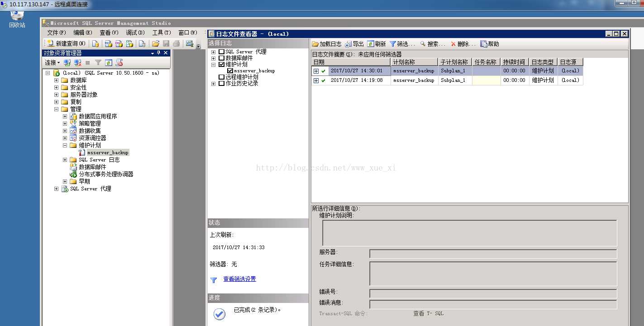Click the Save disk icon in the main toolbar
This screenshot has width=644, height=326.
[166, 43]
